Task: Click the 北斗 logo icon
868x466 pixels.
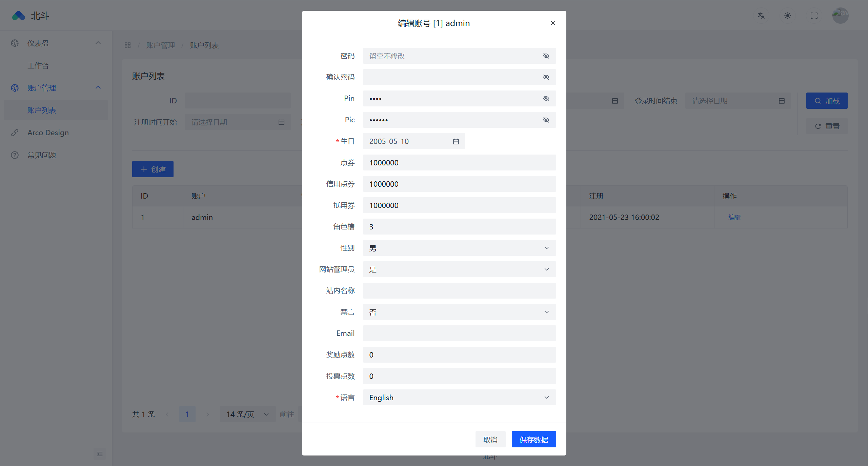Action: (19, 16)
